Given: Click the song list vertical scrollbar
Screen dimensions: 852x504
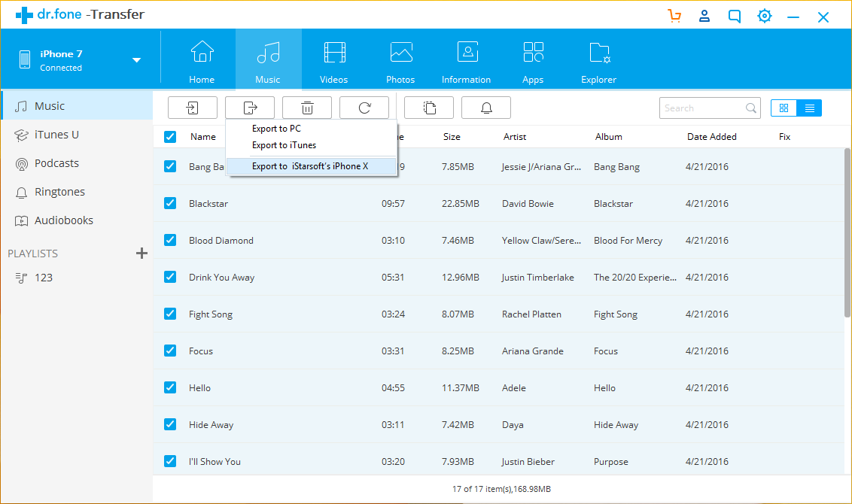Looking at the screenshot, I should pyautogui.click(x=847, y=233).
